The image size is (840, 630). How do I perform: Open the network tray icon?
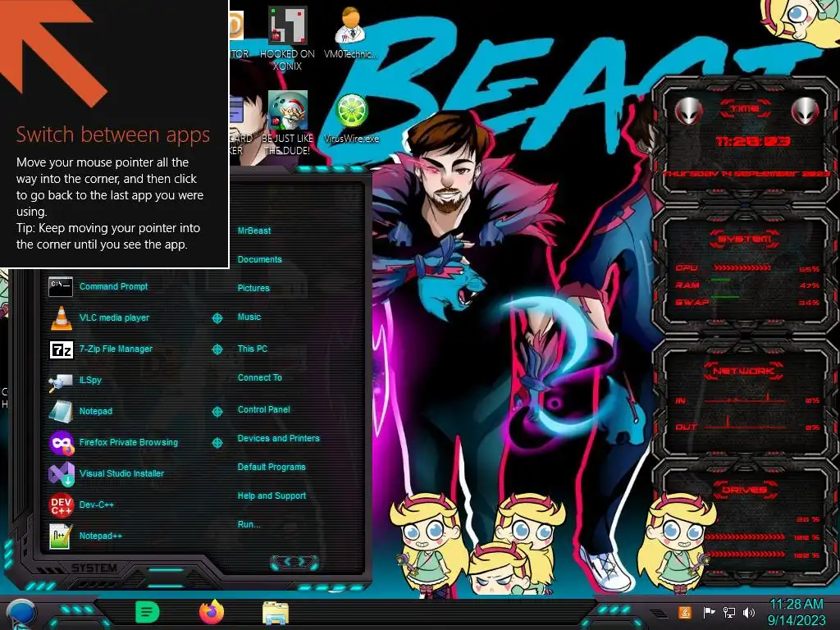(728, 612)
